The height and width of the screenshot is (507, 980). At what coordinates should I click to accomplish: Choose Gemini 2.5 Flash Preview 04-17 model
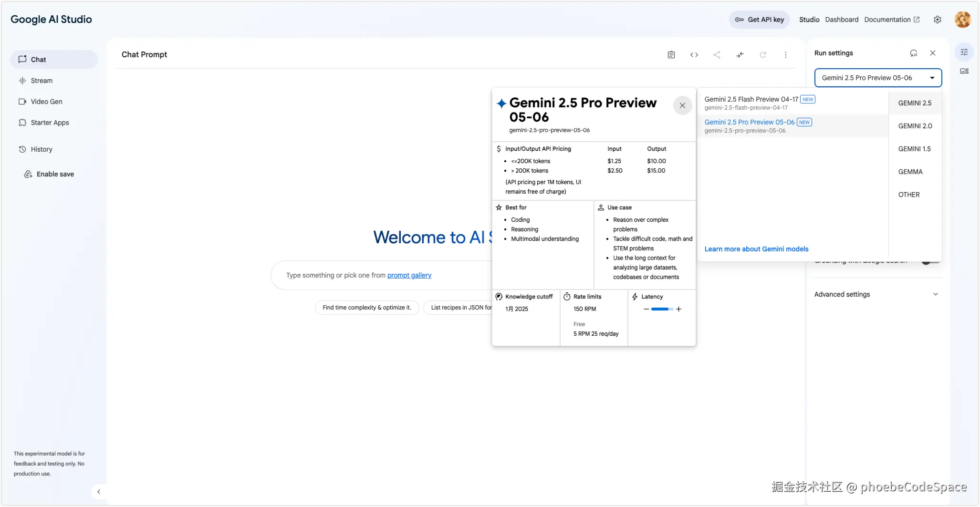793,103
